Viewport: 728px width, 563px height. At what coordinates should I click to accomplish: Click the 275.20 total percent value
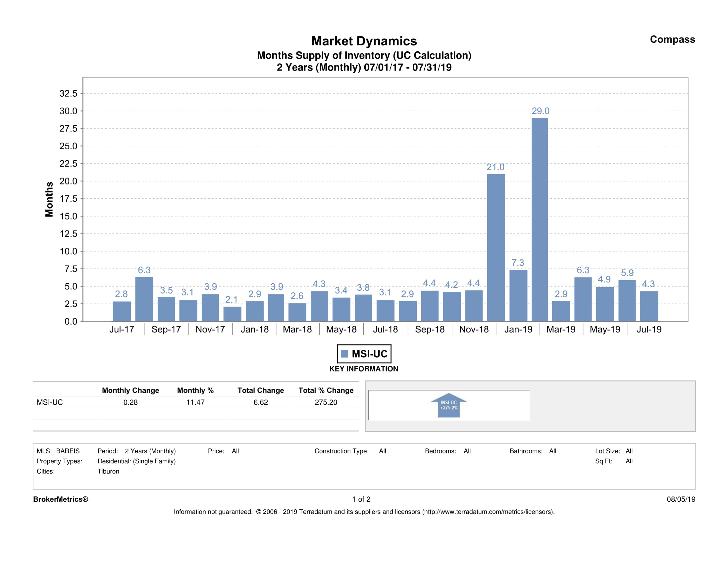(326, 402)
